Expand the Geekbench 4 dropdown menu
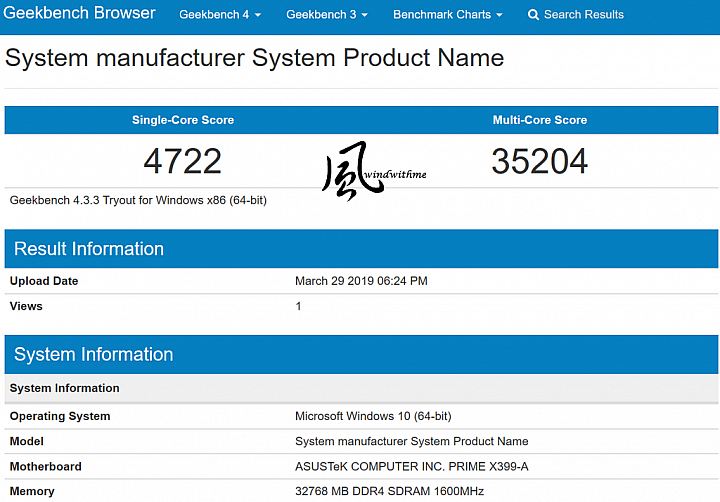Screen dimensions: 720x502 [220, 15]
